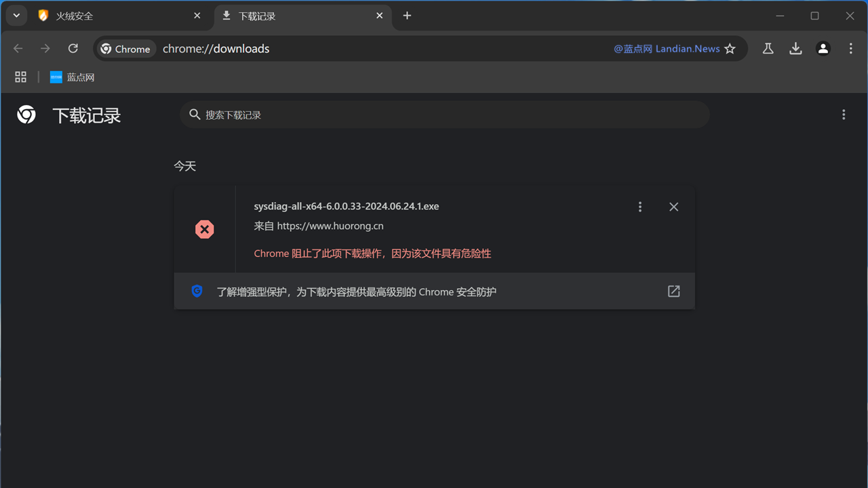The height and width of the screenshot is (488, 868).
Task: Close the 下载记录 tab
Action: click(x=380, y=16)
